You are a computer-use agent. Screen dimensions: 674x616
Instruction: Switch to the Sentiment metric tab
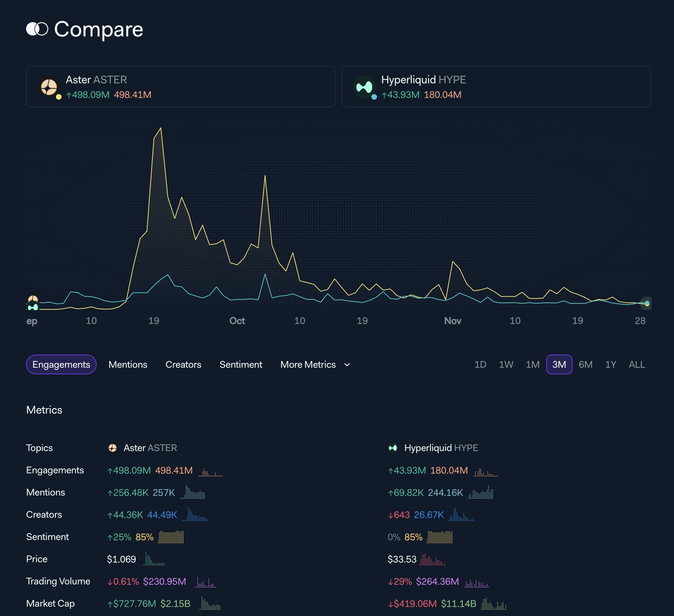click(x=241, y=364)
